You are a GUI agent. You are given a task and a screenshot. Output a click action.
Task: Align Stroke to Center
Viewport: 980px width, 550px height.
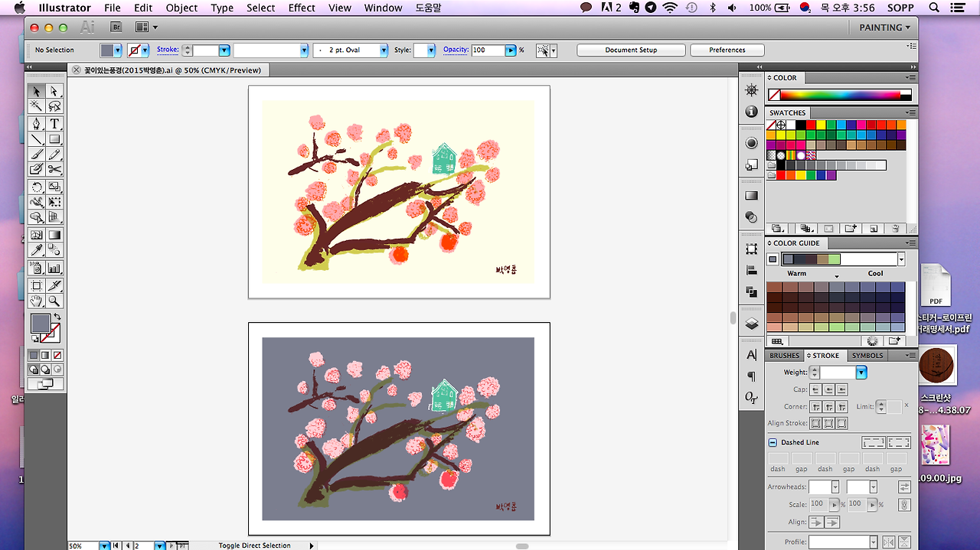pos(816,423)
